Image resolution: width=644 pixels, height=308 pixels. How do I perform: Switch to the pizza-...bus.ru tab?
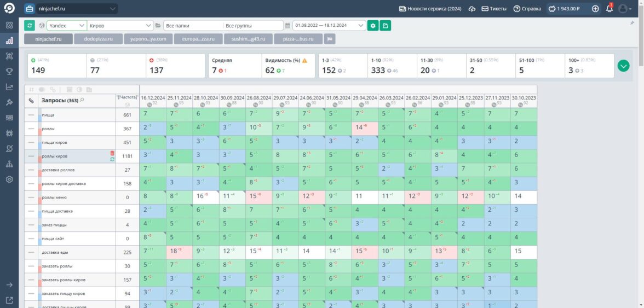[x=298, y=39]
